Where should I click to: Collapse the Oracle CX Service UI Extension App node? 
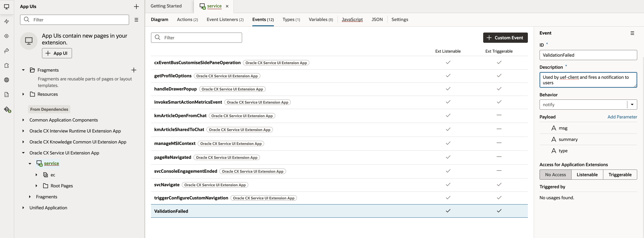tap(23, 153)
